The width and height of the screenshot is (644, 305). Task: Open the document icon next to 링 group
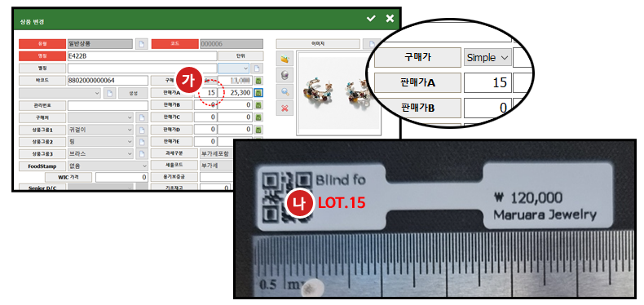[x=141, y=142]
